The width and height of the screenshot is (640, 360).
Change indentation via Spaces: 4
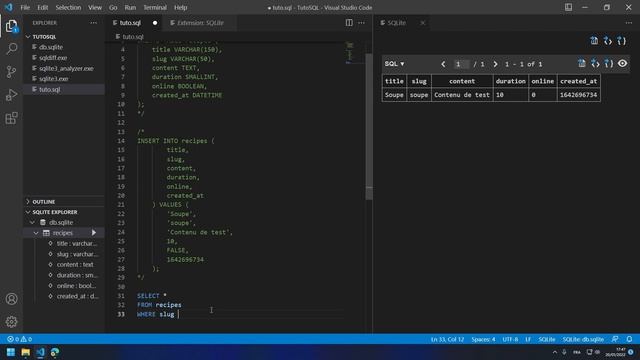tap(483, 339)
